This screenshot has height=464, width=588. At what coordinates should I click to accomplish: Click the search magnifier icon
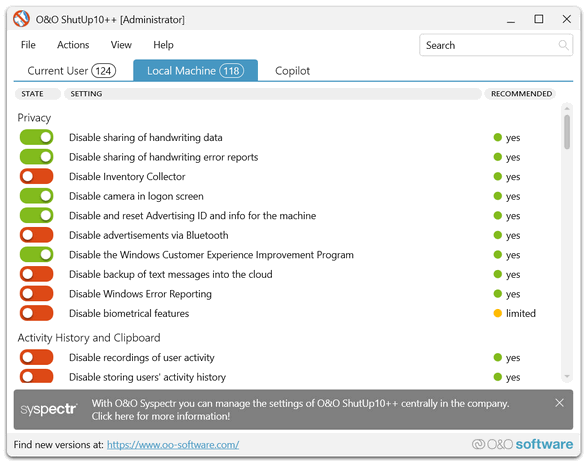point(563,45)
